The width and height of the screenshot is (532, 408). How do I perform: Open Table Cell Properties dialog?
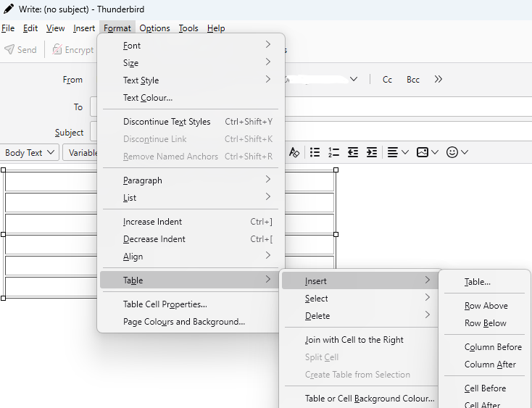(165, 304)
